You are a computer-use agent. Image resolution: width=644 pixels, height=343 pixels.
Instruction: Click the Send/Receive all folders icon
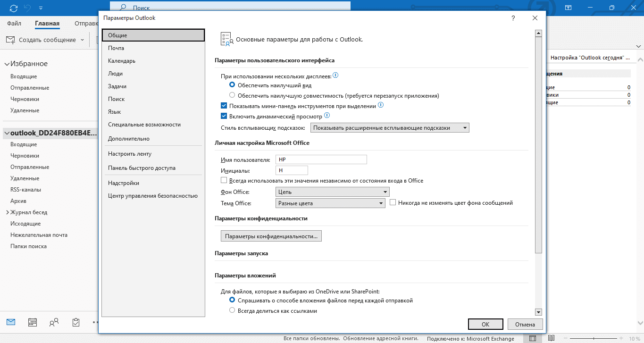(x=14, y=8)
